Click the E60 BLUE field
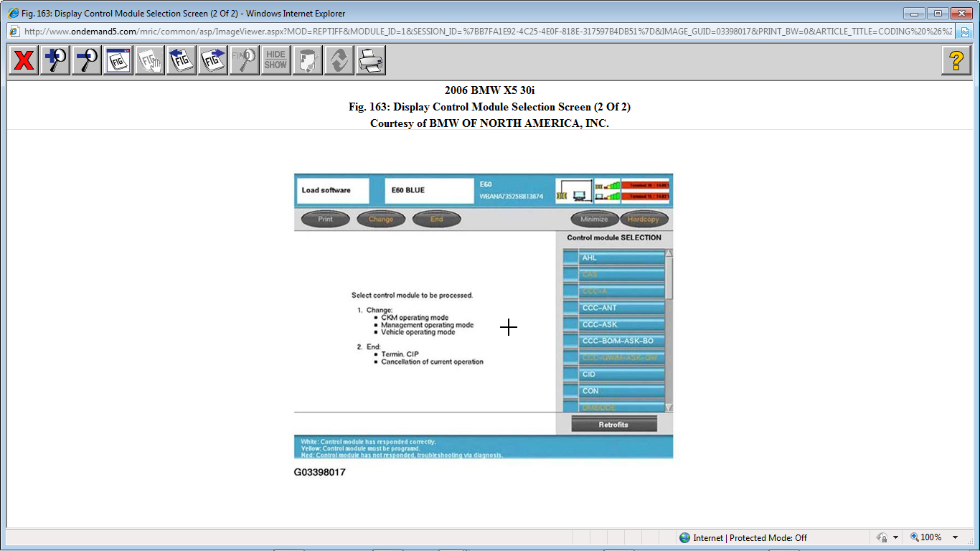This screenshot has width=980, height=551. tap(429, 190)
